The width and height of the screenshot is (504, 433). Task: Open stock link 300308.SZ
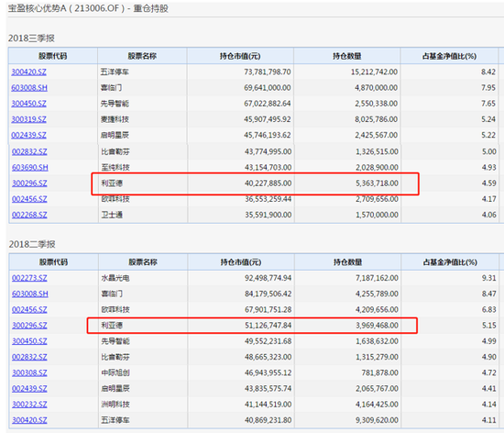tap(29, 372)
